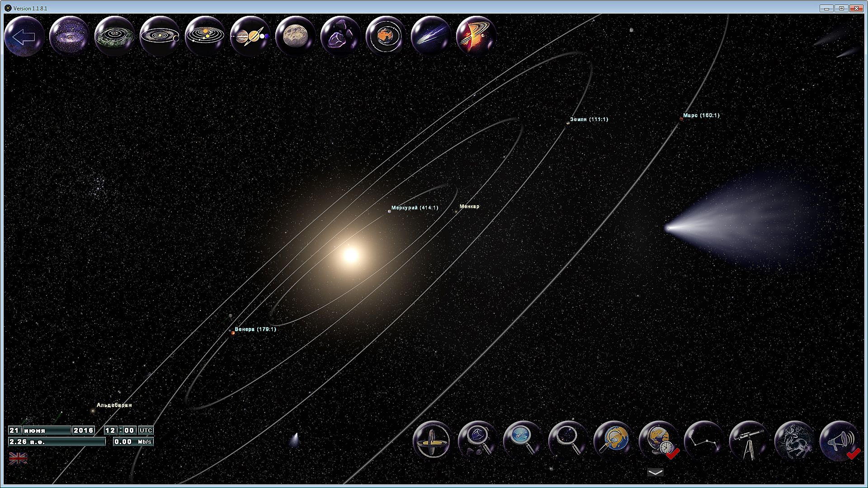Toggle the globe with clock option

point(658,441)
